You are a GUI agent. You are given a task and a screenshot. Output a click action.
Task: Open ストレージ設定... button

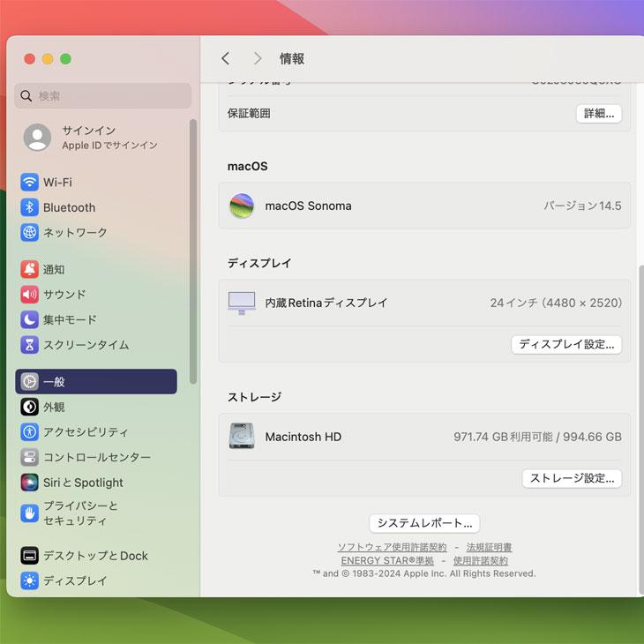(x=572, y=478)
